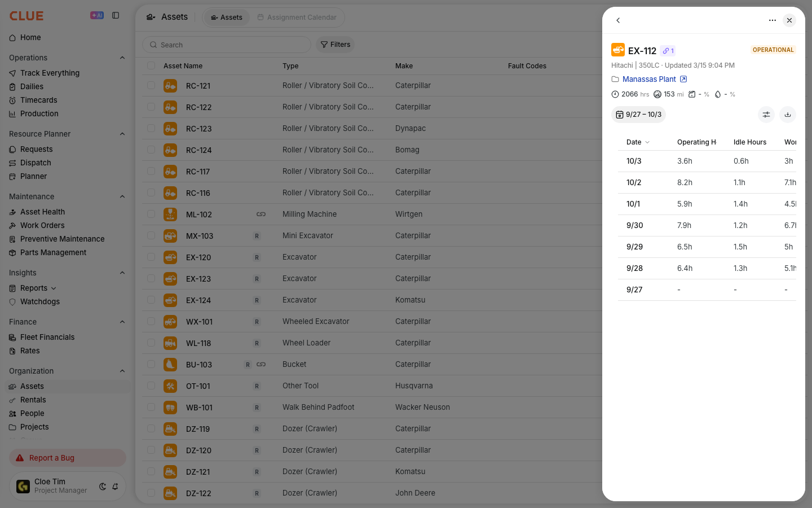Collapse the Operations section

[x=122, y=58]
